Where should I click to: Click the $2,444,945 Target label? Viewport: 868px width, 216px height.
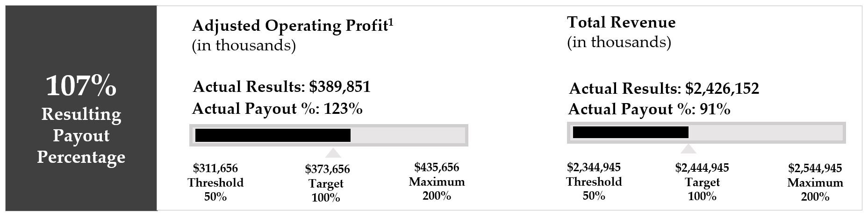[x=702, y=181]
